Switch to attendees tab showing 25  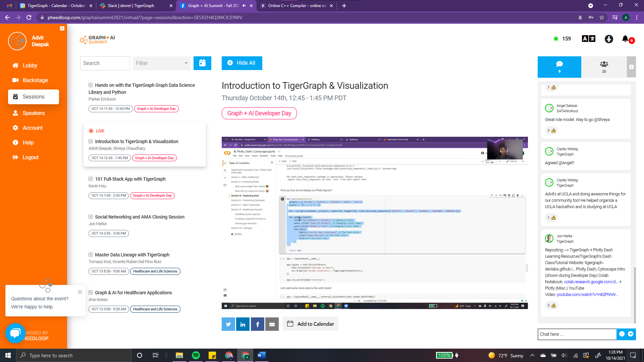(x=604, y=67)
